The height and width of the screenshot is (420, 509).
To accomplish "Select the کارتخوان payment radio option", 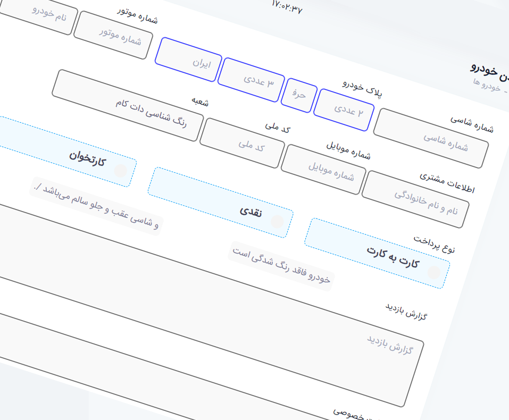I will (x=120, y=171).
